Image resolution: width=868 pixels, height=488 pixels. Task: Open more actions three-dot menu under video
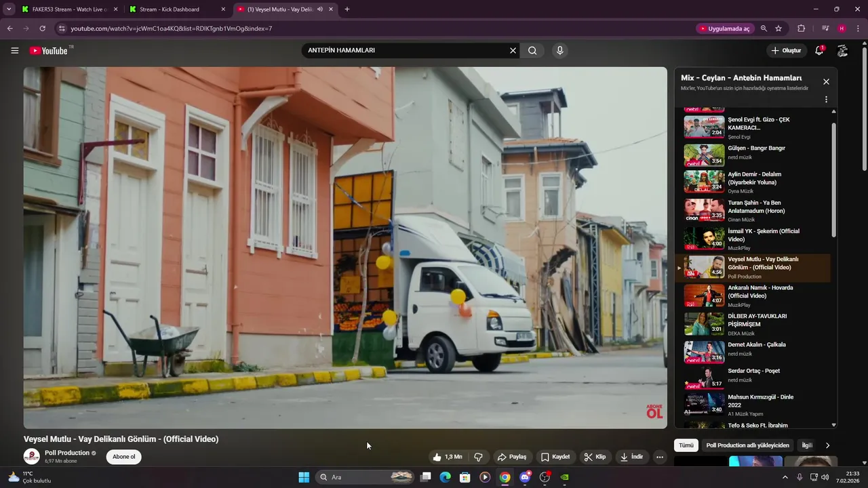[x=659, y=457]
